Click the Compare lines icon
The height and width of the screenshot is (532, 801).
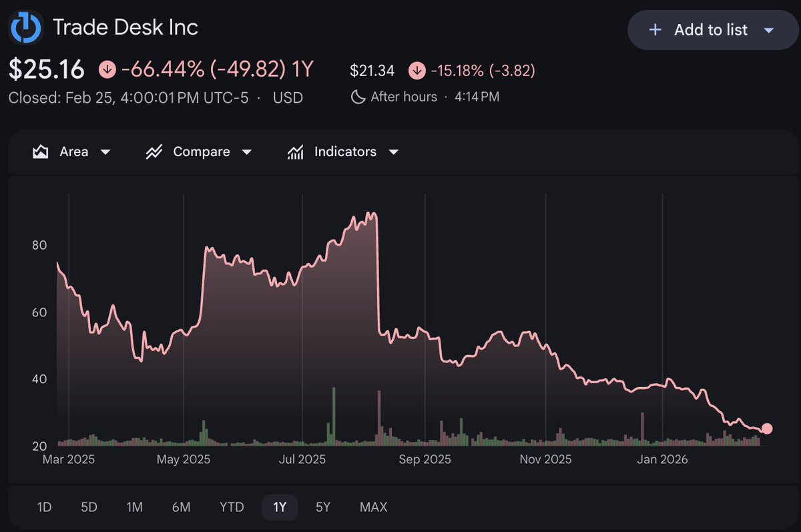[x=154, y=152]
